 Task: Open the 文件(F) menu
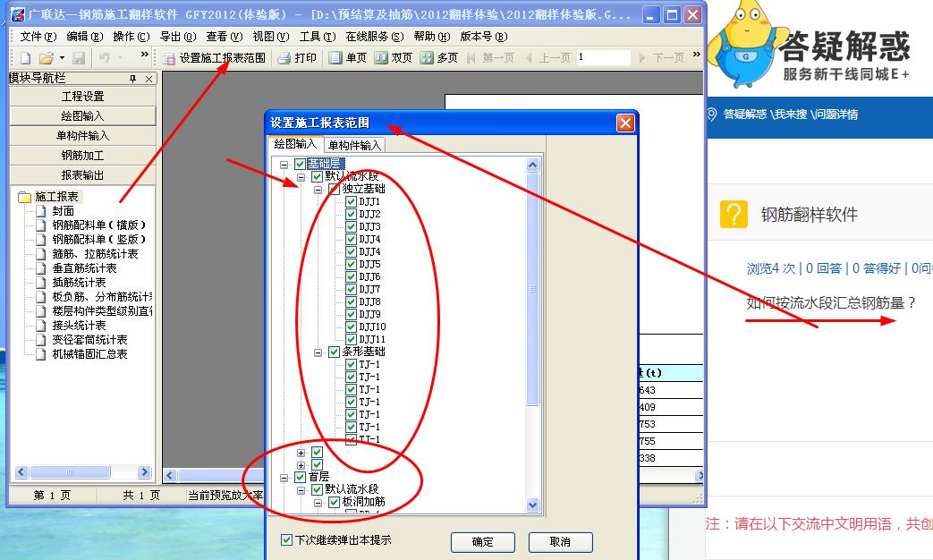click(38, 37)
